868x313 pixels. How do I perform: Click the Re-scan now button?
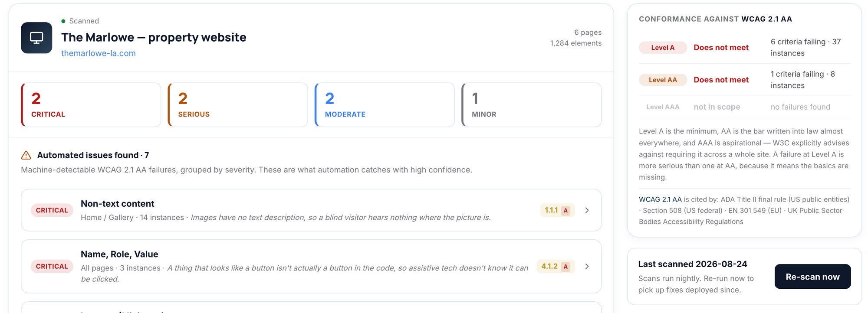coord(812,277)
